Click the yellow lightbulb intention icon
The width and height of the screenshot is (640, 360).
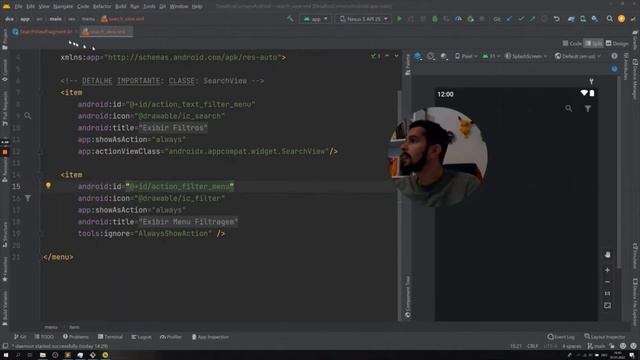pos(48,186)
